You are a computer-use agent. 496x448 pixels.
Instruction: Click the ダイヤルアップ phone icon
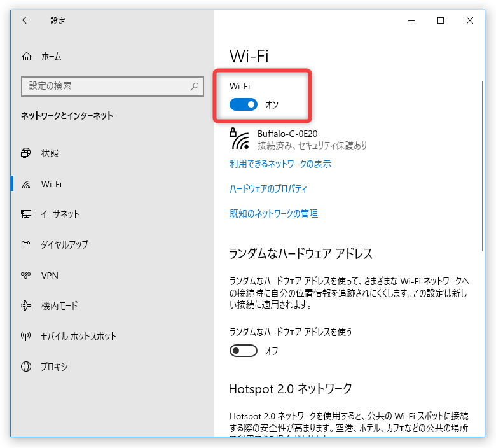pos(26,244)
